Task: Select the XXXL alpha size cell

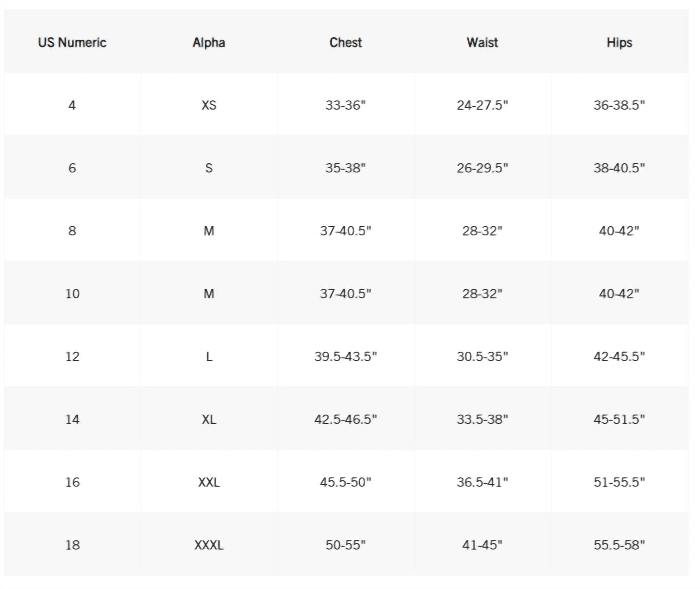Action: pos(209,545)
